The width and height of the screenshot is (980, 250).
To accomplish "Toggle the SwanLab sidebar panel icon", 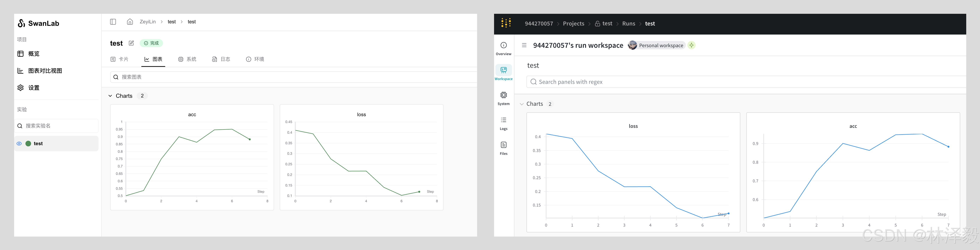I will click(x=113, y=22).
